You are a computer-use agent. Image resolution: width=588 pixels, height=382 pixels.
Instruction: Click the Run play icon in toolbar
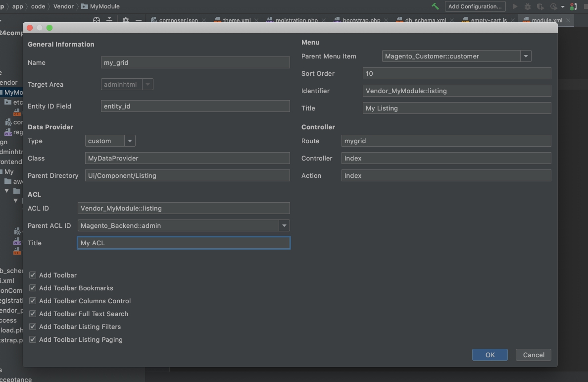(x=515, y=6)
